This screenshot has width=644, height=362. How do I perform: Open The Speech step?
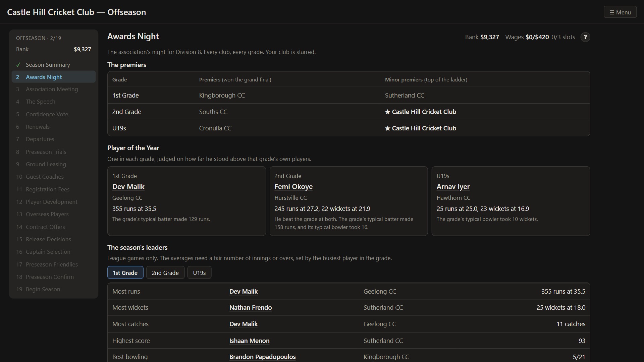(54, 102)
